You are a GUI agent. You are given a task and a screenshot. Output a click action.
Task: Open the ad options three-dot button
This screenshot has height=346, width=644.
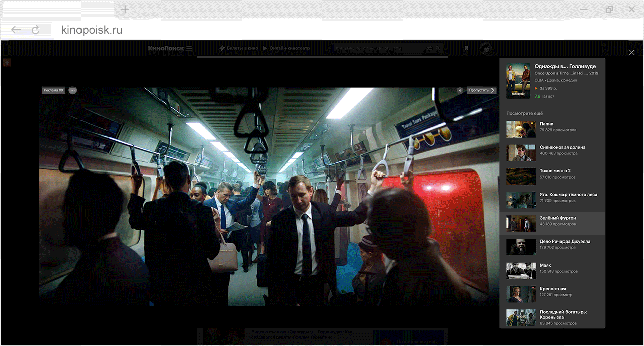(x=73, y=90)
